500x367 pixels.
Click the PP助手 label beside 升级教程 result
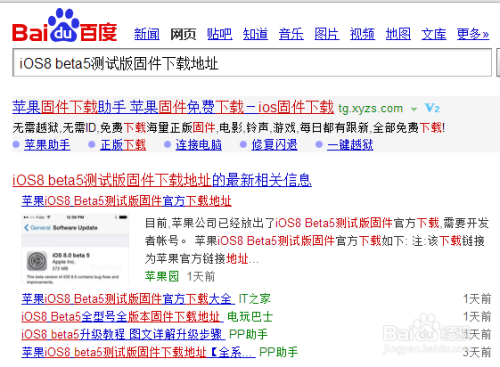248,334
